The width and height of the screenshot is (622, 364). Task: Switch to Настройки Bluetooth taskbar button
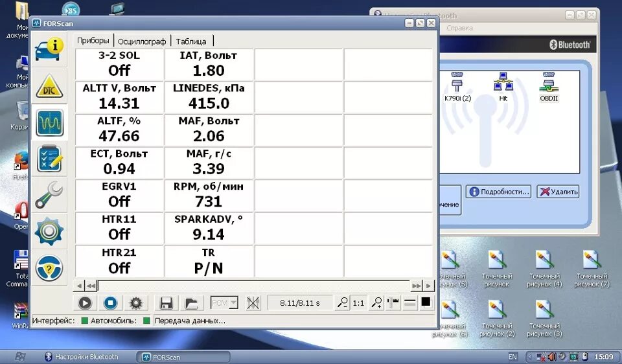click(x=82, y=357)
